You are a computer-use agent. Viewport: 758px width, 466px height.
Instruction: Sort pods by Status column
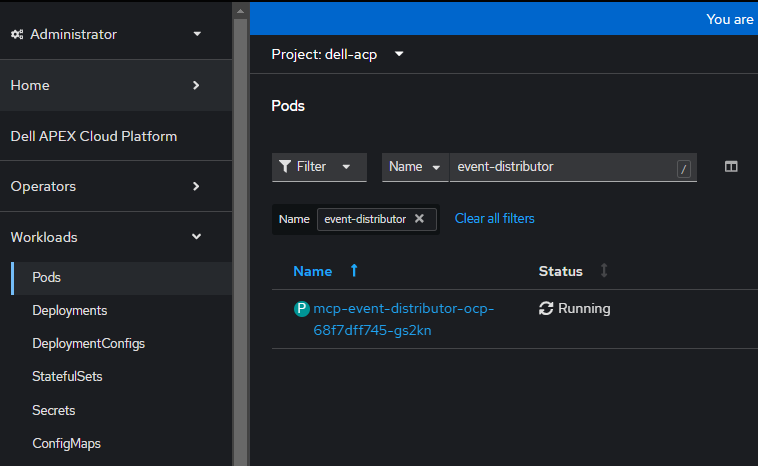pos(560,272)
